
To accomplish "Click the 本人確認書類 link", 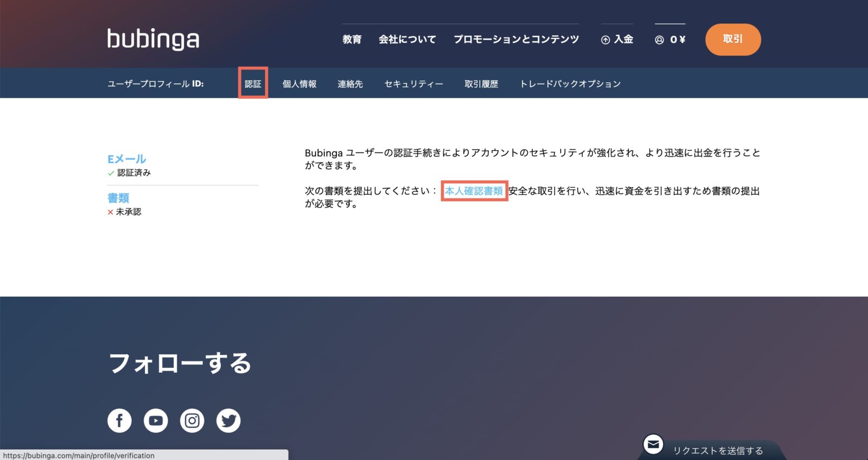I will coord(474,191).
